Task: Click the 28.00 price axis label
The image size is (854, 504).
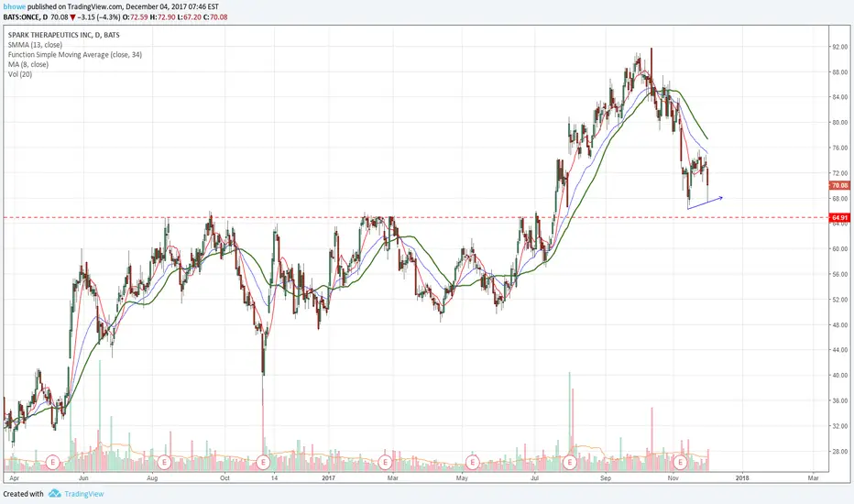Action: 839,452
